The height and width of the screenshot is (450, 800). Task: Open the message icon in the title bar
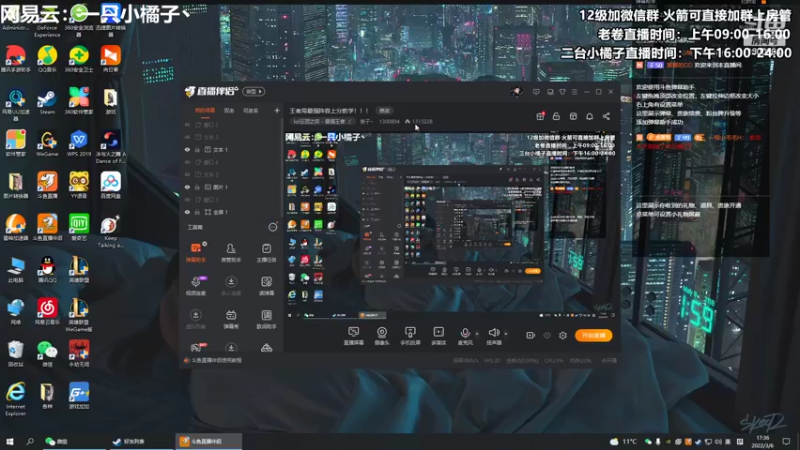click(536, 92)
